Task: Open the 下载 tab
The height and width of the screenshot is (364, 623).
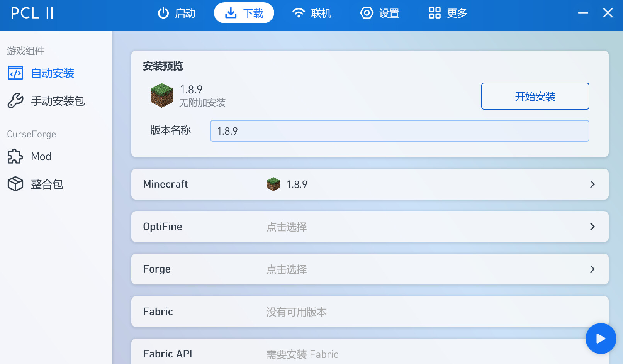Action: coord(244,13)
